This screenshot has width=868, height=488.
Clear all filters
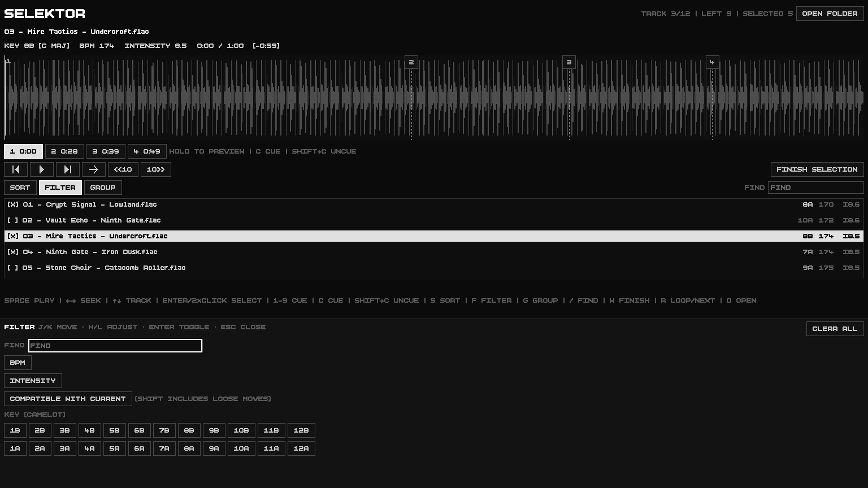point(835,329)
